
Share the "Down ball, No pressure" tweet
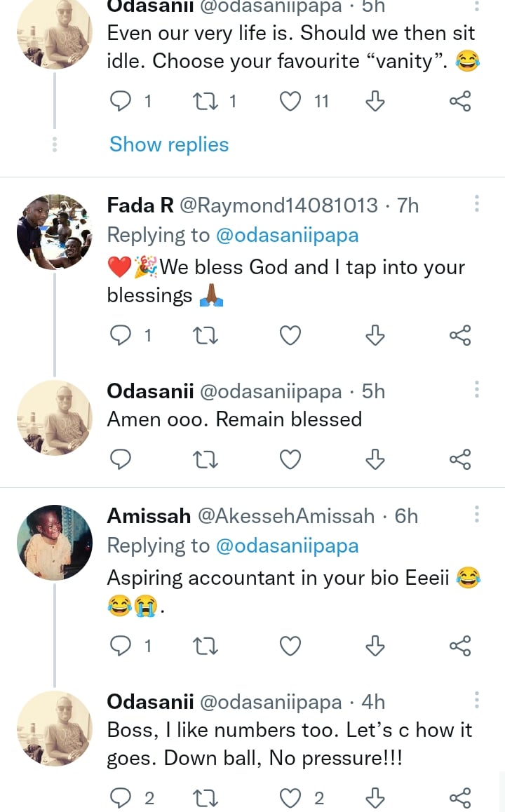coord(459,797)
